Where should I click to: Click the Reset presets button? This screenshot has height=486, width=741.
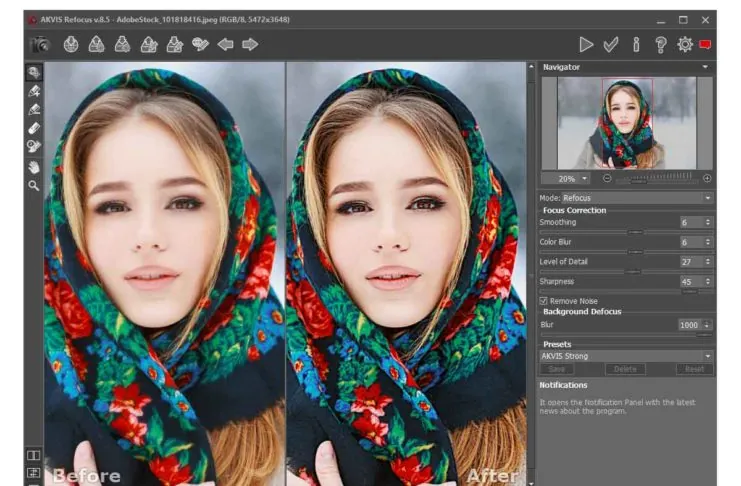(693, 369)
